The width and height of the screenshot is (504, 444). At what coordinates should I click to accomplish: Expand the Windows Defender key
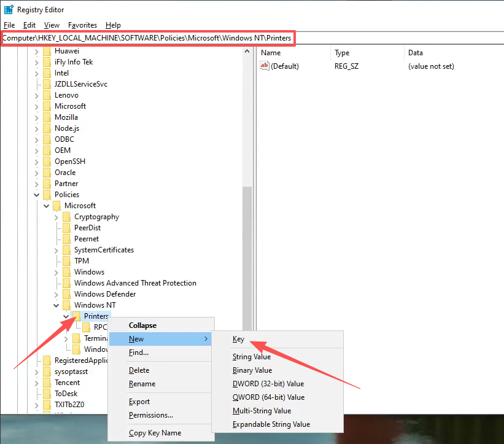click(56, 295)
